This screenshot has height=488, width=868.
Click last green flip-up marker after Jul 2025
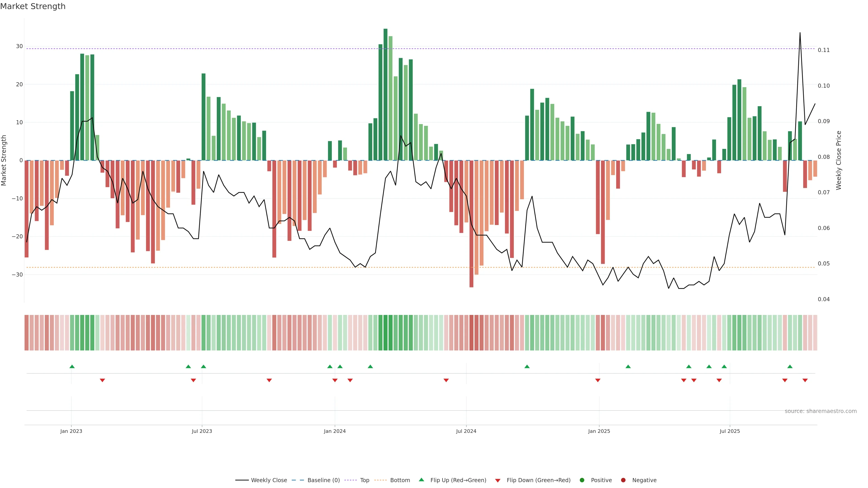(790, 366)
